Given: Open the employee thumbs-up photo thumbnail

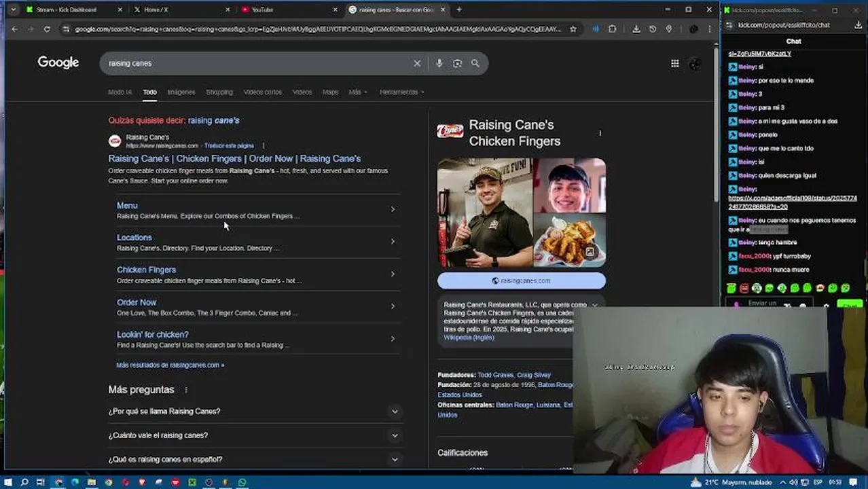Looking at the screenshot, I should 485,213.
